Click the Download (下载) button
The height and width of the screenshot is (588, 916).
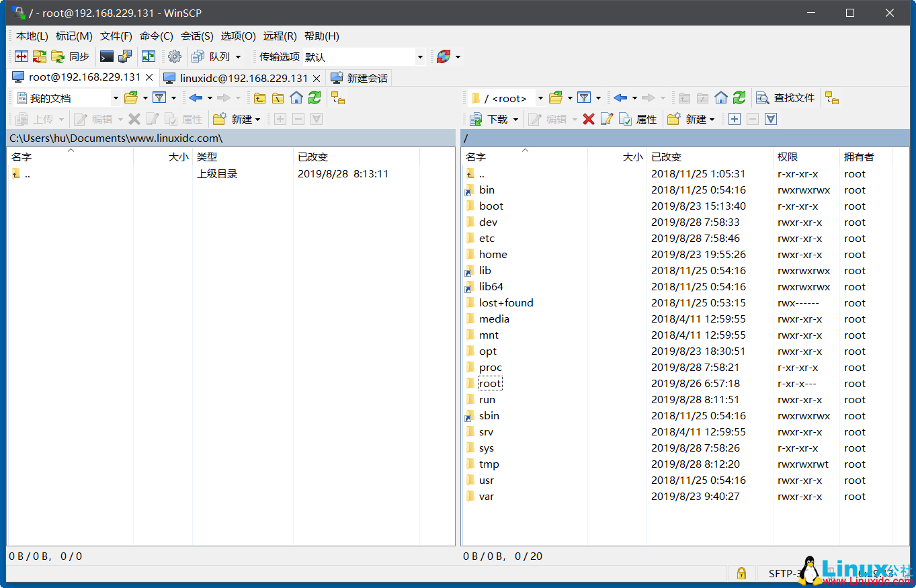pyautogui.click(x=489, y=119)
